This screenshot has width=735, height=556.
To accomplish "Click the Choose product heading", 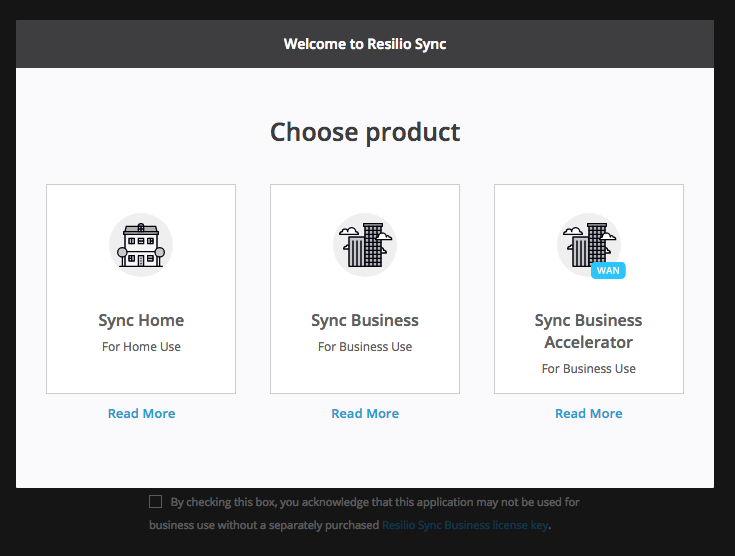I will [x=365, y=132].
